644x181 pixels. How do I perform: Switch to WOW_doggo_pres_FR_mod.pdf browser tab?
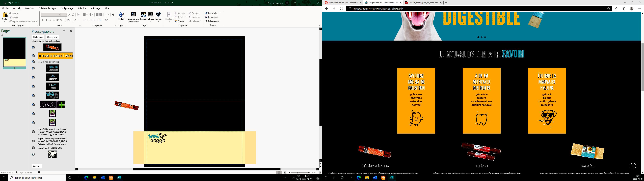423,3
